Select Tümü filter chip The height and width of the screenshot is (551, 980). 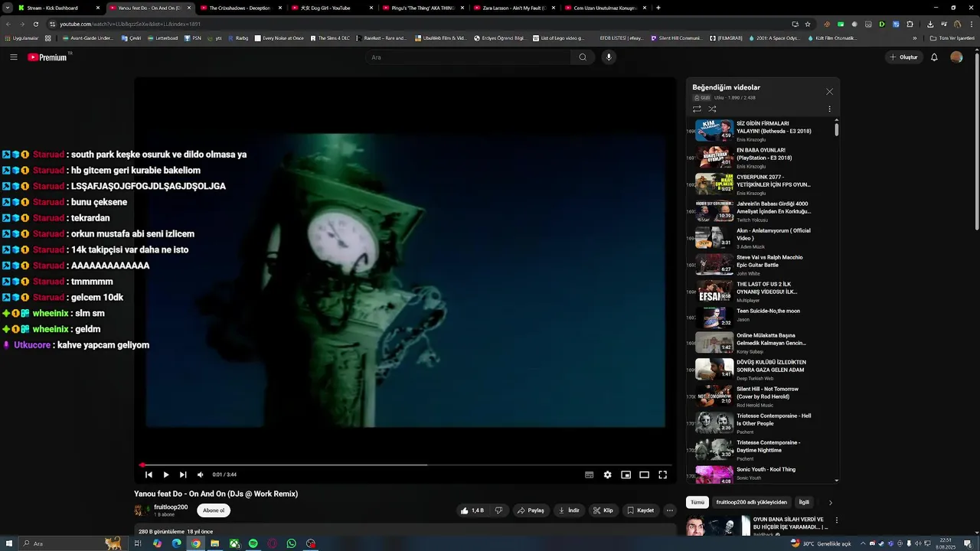(697, 503)
